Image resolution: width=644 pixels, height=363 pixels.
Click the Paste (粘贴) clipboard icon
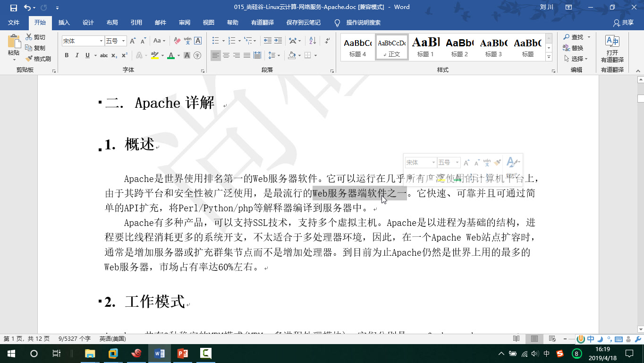click(14, 42)
